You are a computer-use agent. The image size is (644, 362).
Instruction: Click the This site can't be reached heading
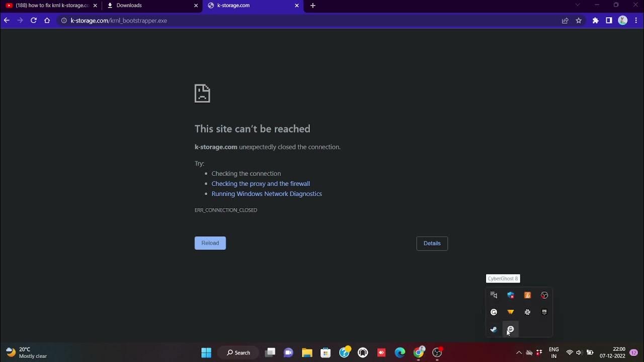click(253, 129)
